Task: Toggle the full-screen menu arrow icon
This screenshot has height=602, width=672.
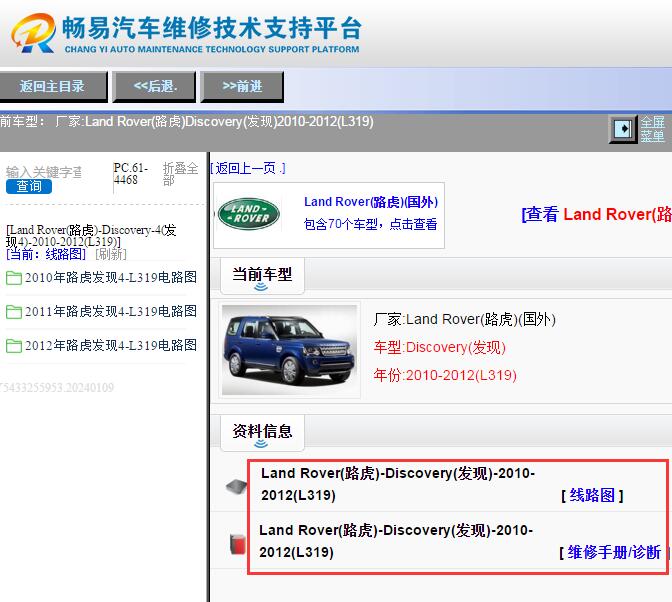Action: [x=623, y=129]
